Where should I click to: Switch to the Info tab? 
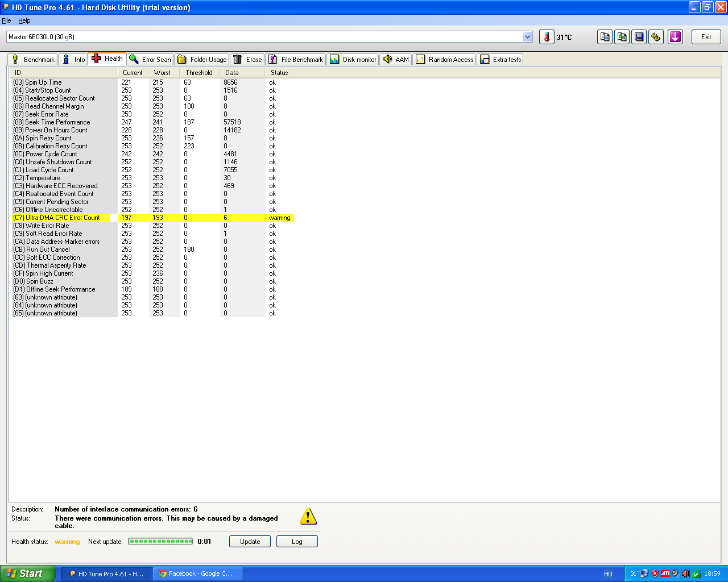click(73, 59)
